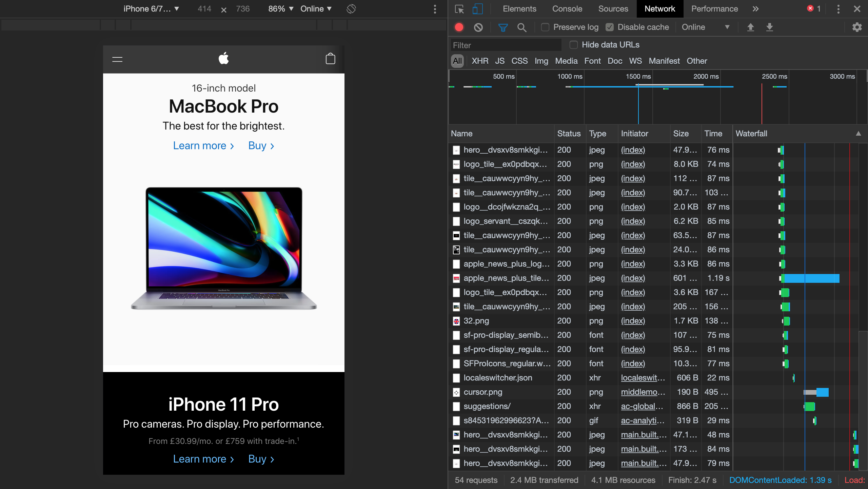The image size is (868, 489).
Task: Click MacBook Pro Learn more link
Action: click(203, 145)
